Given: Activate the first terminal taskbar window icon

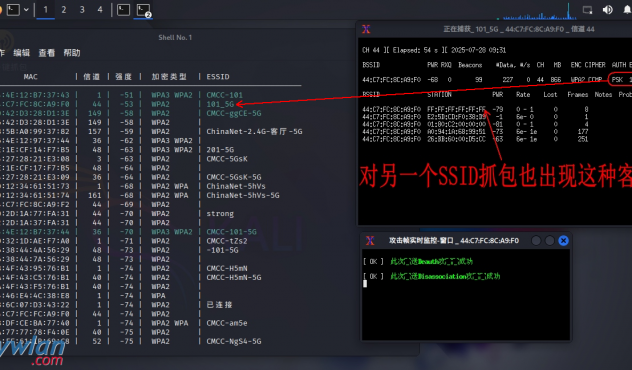Looking at the screenshot, I should [x=123, y=10].
